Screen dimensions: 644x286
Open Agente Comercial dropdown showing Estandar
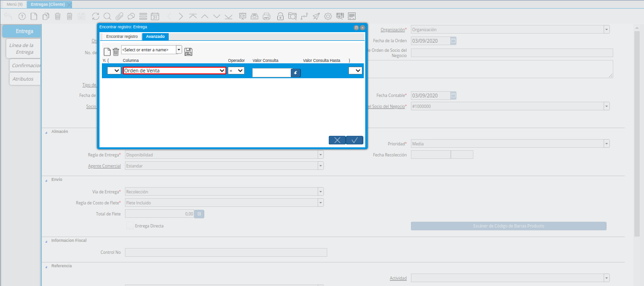tap(321, 166)
